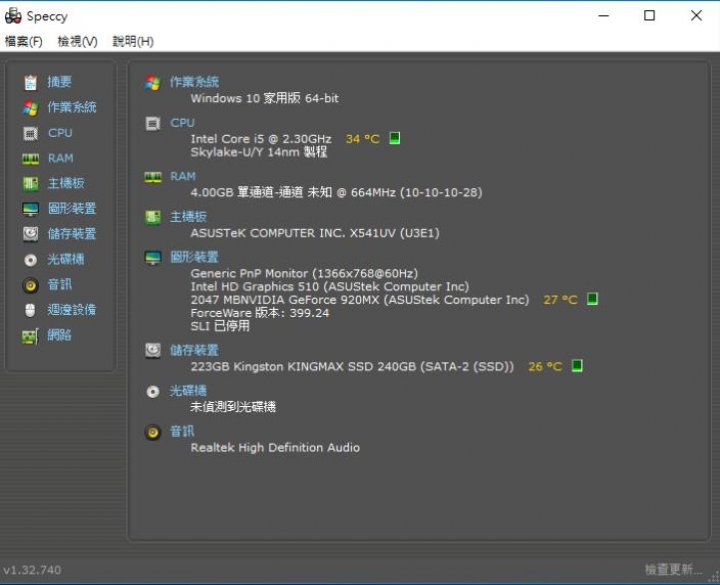Click the Skylake-U/Y 14nm 製程 text
The height and width of the screenshot is (585, 720).
(259, 152)
